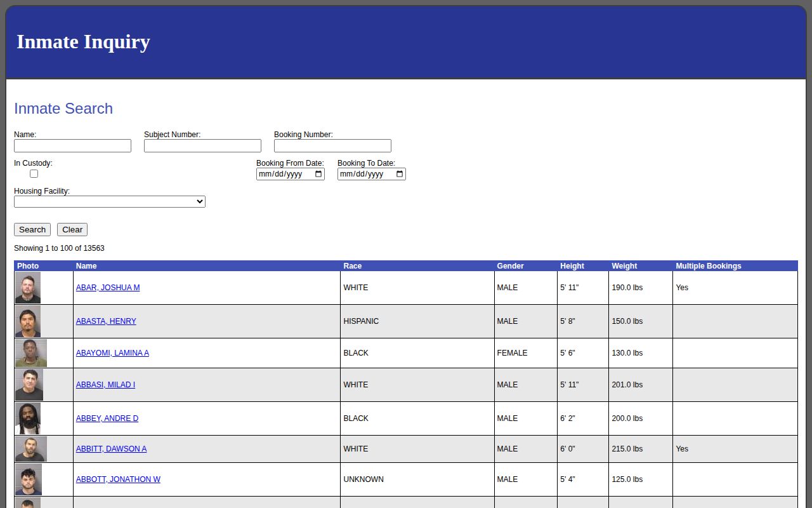Click photo thumbnail of ABBOTT, JONATHON W
This screenshot has height=508, width=812.
click(29, 479)
